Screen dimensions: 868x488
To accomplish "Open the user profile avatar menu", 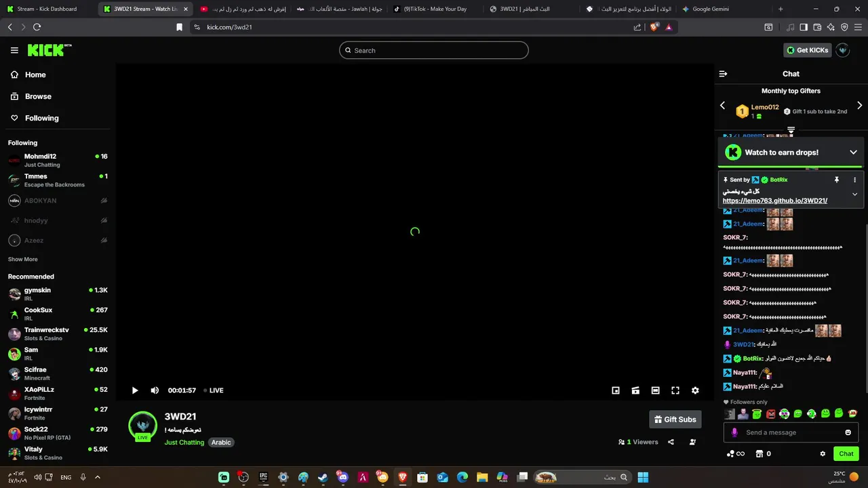I will click(843, 50).
